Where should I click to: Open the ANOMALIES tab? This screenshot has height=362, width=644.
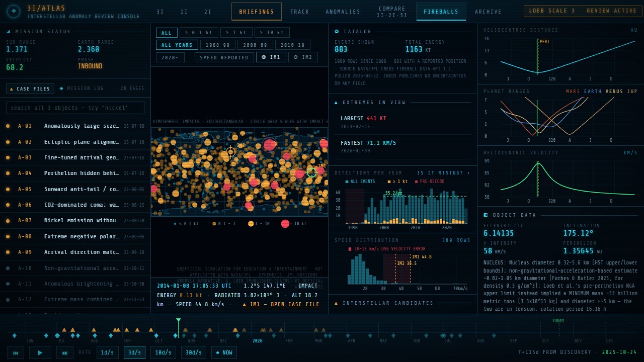[x=343, y=12]
